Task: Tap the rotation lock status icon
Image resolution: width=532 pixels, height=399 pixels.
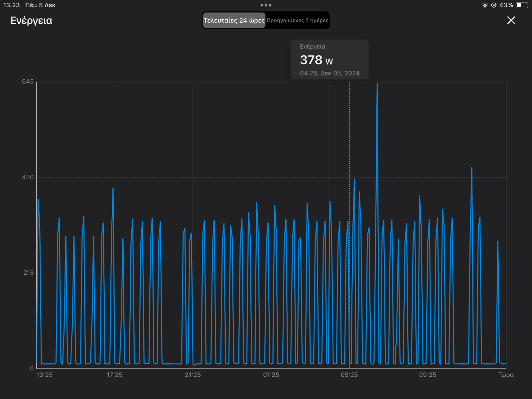Action: coord(494,5)
